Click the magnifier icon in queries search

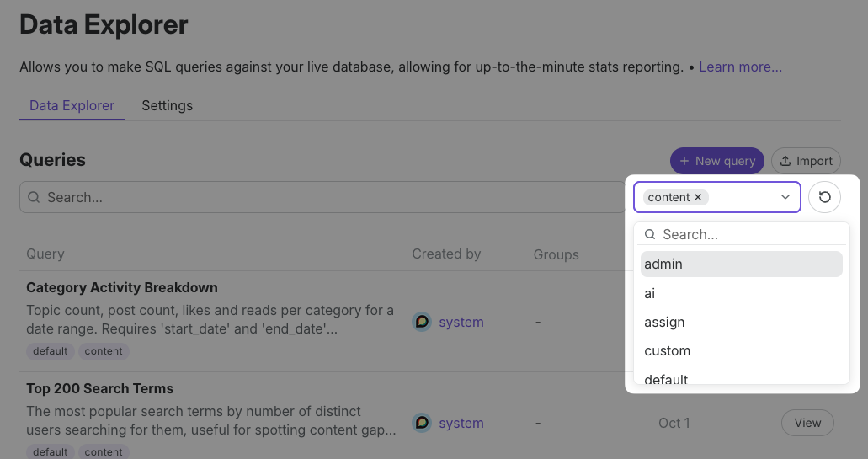[x=34, y=197]
